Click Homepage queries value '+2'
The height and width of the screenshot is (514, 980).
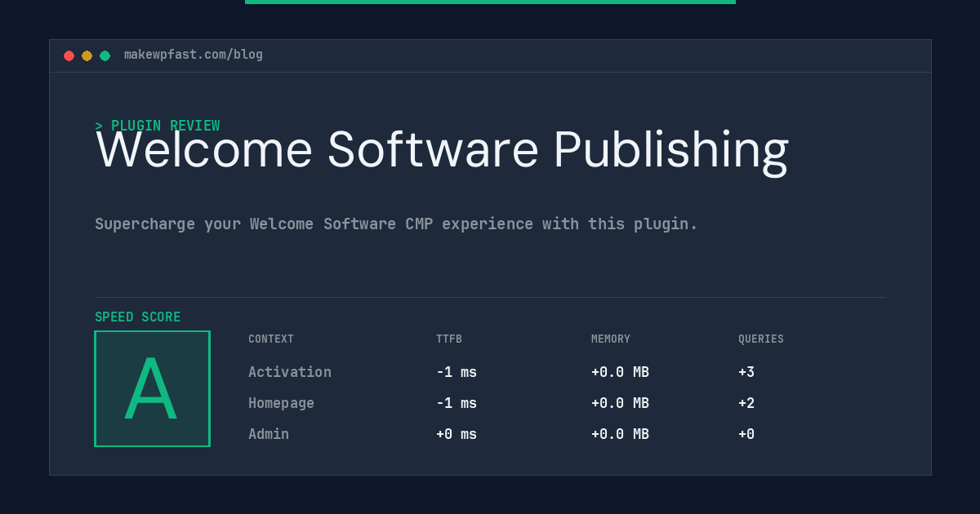click(746, 403)
